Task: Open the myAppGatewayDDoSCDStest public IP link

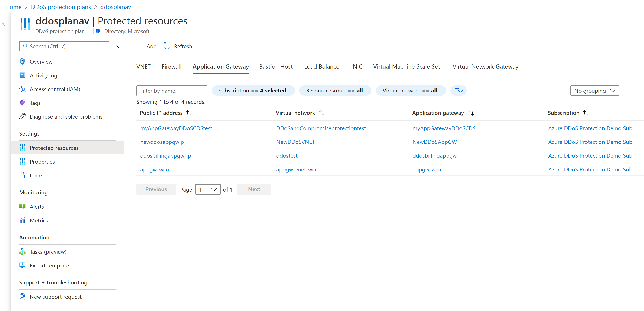Action: point(176,128)
